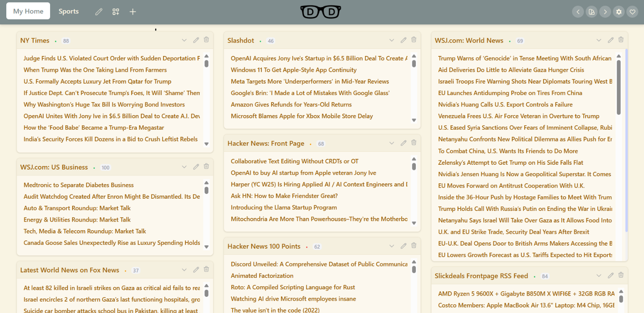Open the My Home tab
This screenshot has width=644, height=313.
pyautogui.click(x=28, y=11)
